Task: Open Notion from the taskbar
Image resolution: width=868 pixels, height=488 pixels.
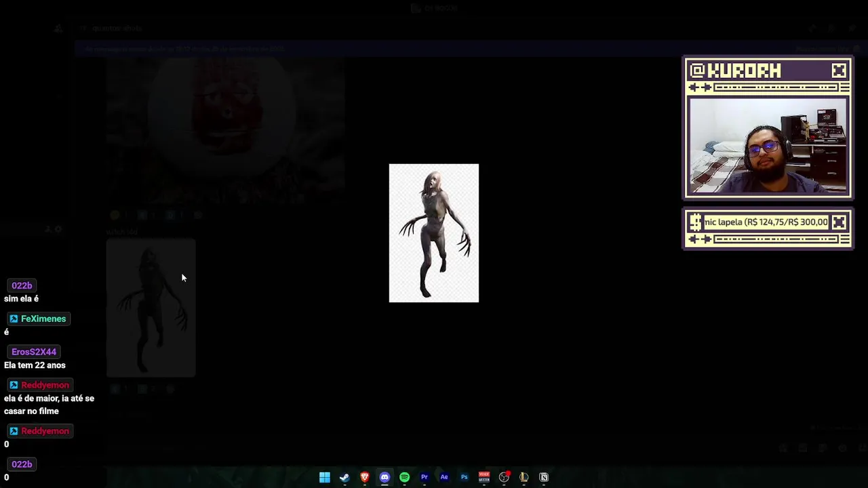Action: tap(544, 477)
